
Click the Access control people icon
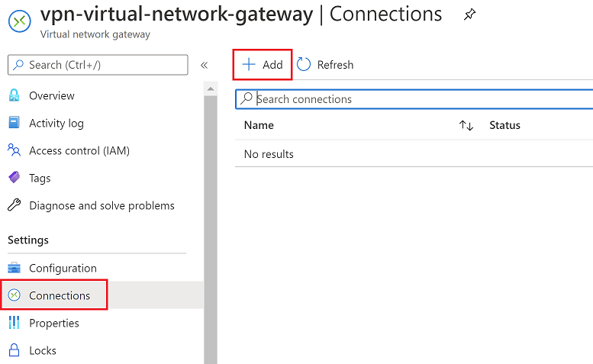pos(14,150)
